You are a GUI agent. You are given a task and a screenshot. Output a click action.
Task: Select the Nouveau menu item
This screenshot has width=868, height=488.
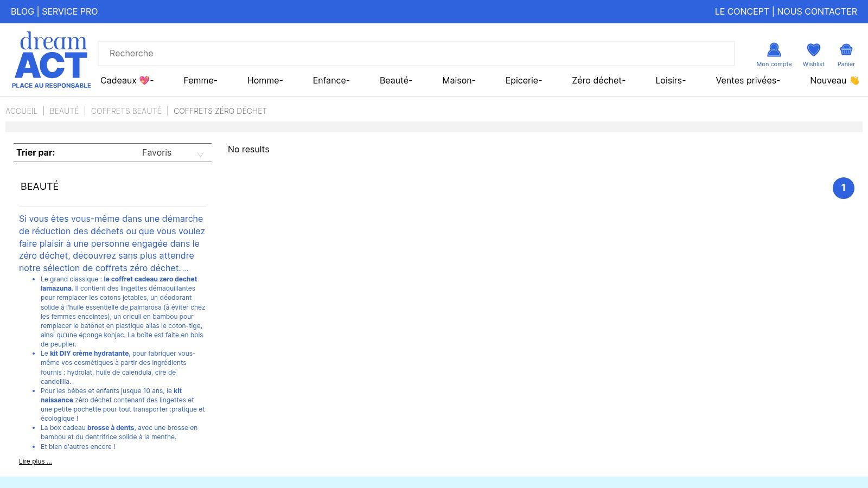(x=834, y=80)
